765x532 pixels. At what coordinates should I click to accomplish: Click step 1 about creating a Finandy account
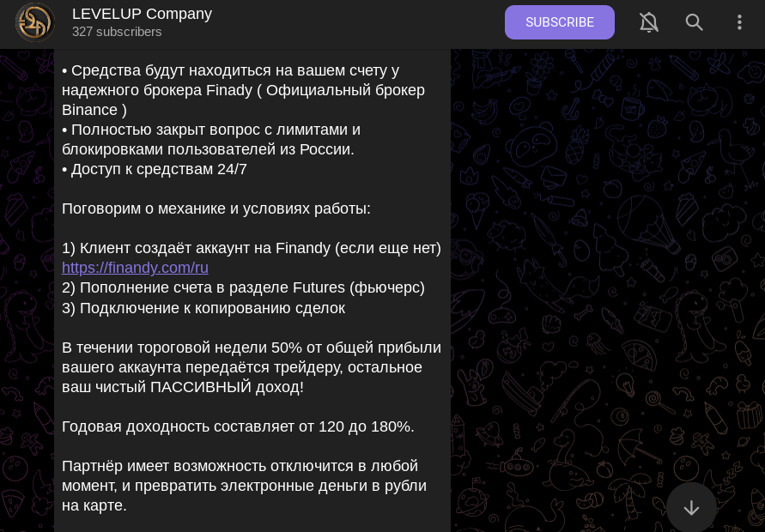click(252, 248)
